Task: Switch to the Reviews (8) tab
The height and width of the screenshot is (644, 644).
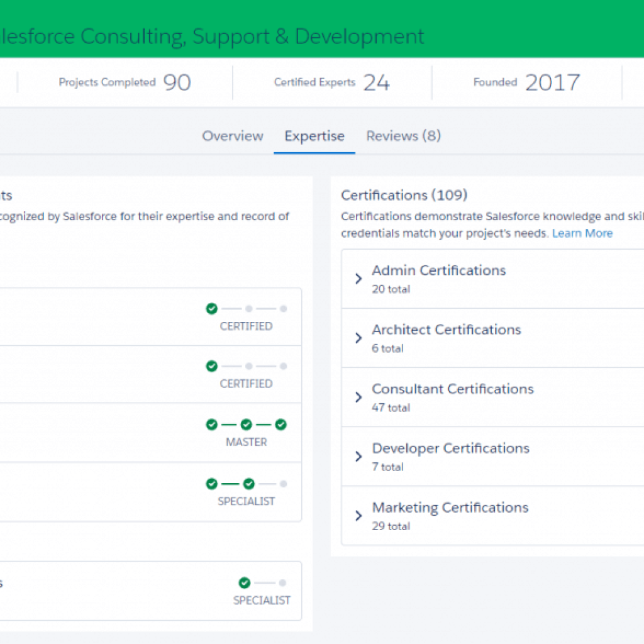Action: (x=403, y=136)
